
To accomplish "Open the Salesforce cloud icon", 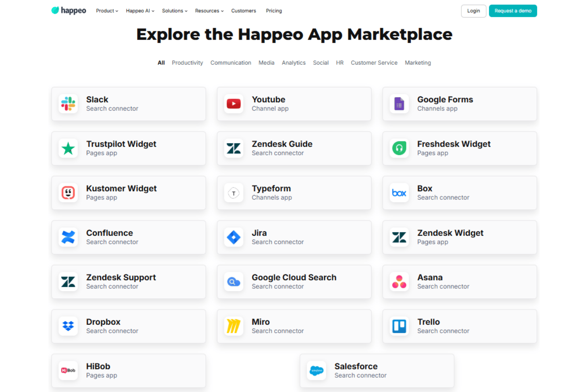I will click(x=317, y=371).
